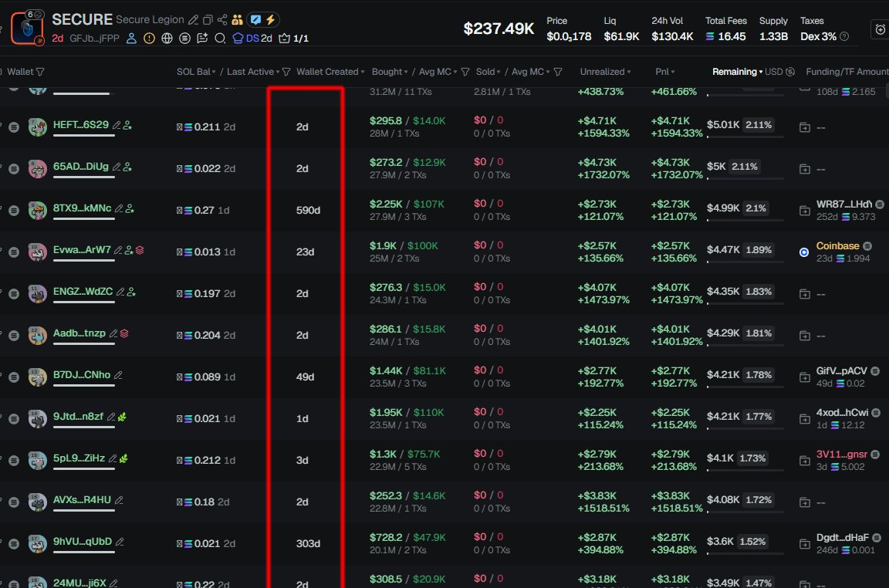
Task: Open the add-note sparkle icon
Action: click(202, 38)
